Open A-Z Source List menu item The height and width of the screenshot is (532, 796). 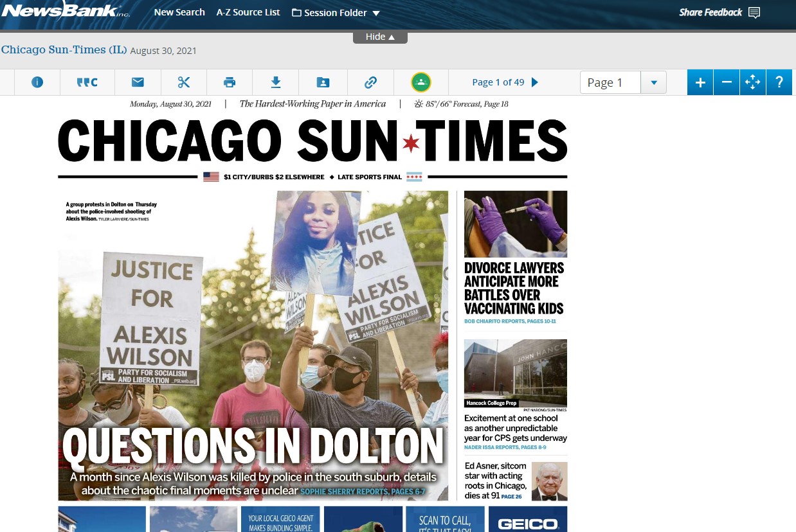point(248,12)
